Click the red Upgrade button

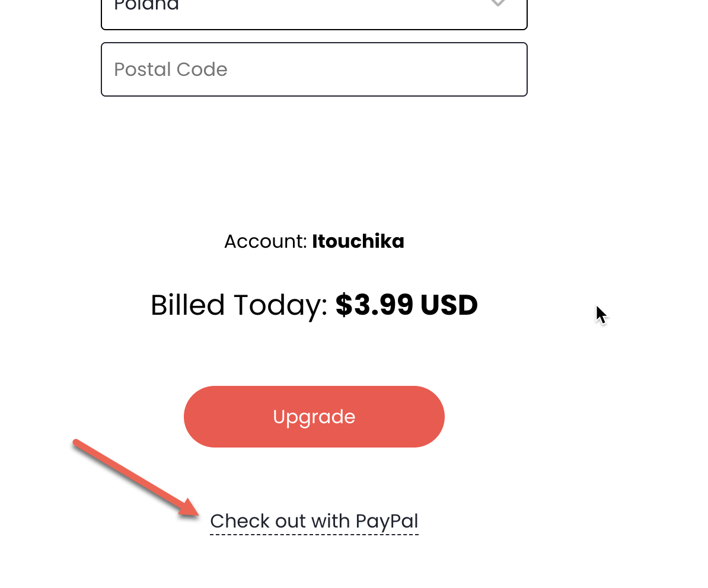[x=314, y=417]
